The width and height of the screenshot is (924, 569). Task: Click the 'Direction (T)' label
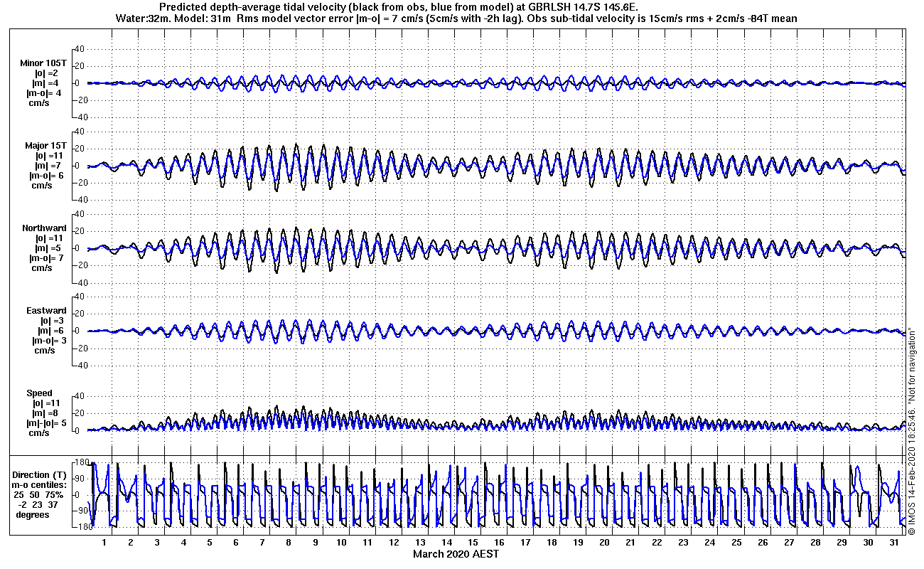point(41,475)
